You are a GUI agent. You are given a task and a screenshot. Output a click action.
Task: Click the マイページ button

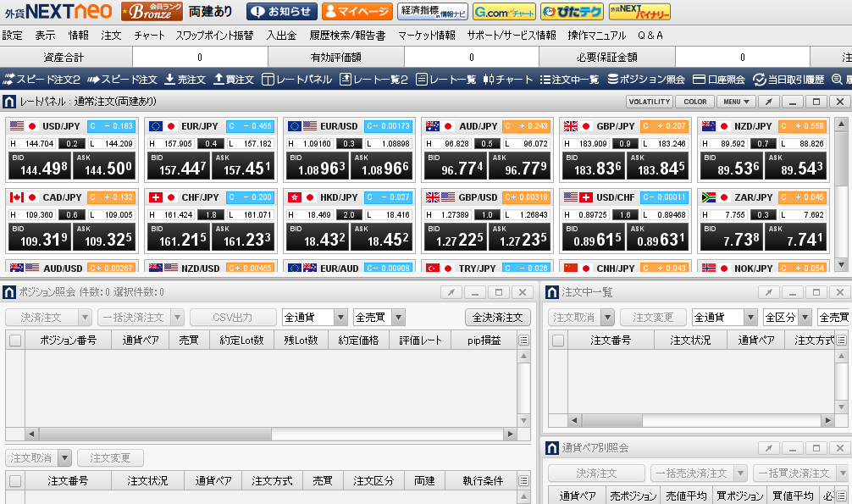pyautogui.click(x=357, y=12)
